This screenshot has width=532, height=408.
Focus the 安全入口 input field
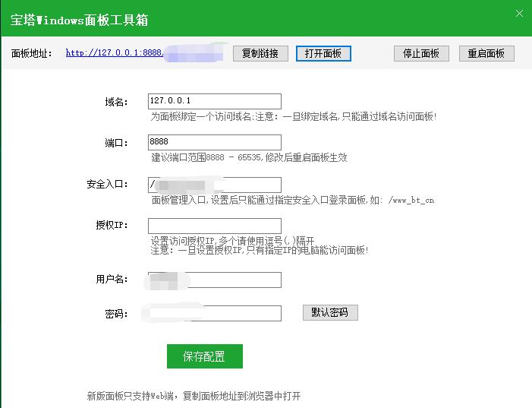(215, 185)
